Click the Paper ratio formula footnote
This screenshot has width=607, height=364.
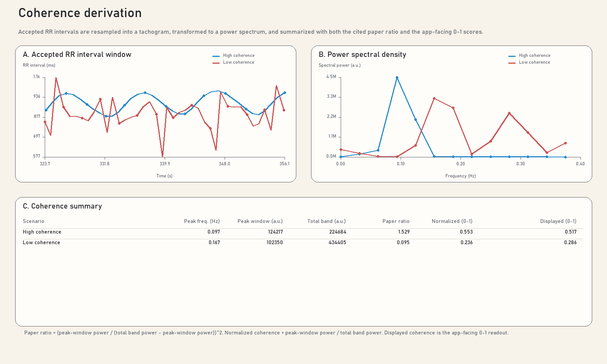[266, 333]
